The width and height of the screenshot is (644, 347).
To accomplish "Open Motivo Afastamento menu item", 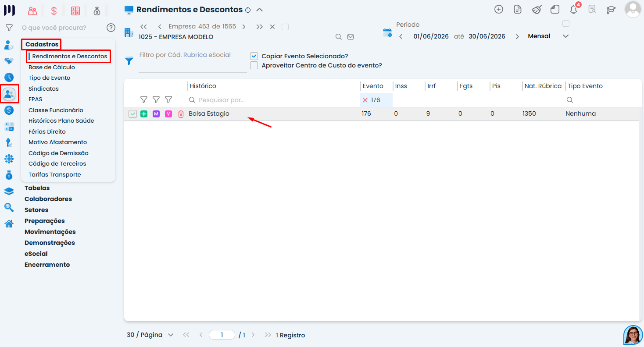I will 57,142.
